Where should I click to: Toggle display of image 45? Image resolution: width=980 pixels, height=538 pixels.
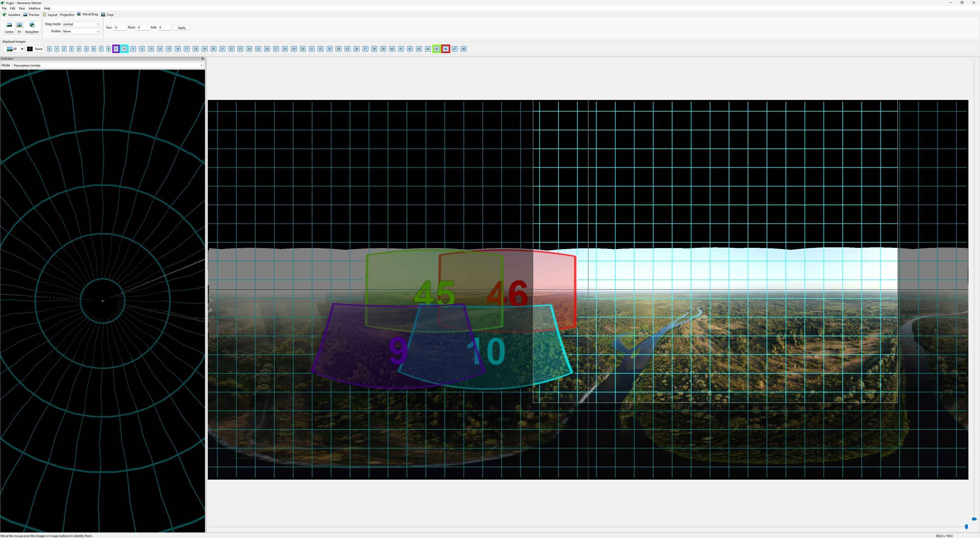point(436,49)
